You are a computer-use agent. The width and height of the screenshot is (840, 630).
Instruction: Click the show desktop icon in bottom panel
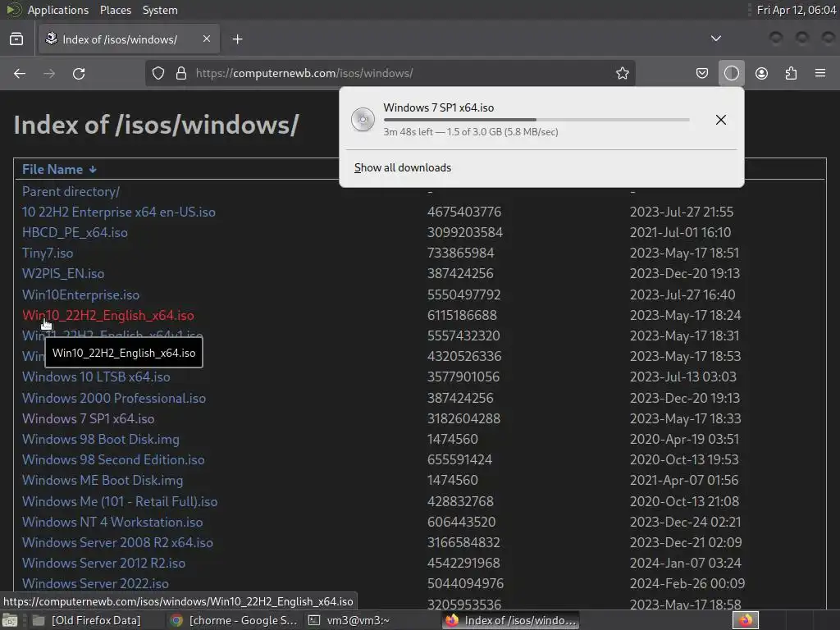10,620
